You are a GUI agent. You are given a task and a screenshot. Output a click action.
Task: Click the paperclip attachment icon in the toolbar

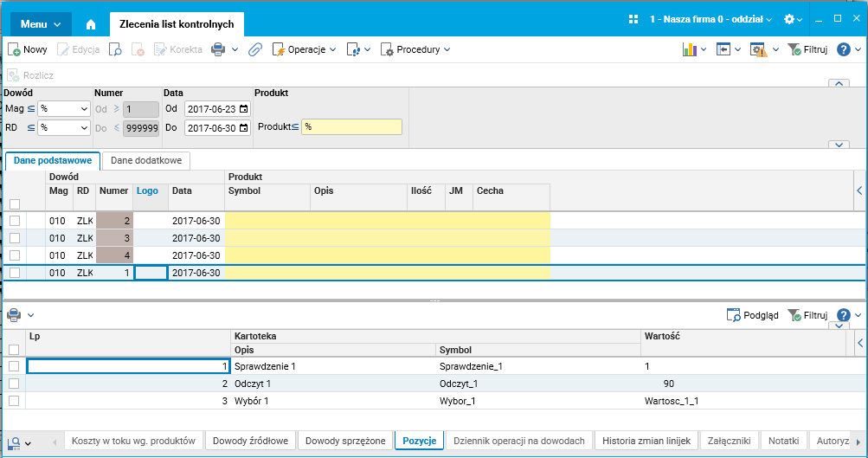click(x=254, y=50)
